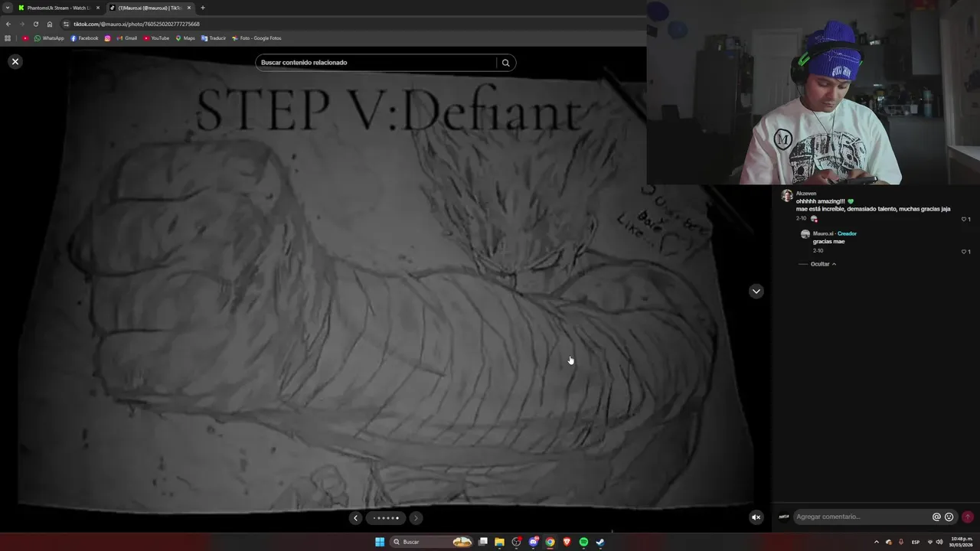Insert a mention with the @ icon
The image size is (980, 551).
(936, 517)
